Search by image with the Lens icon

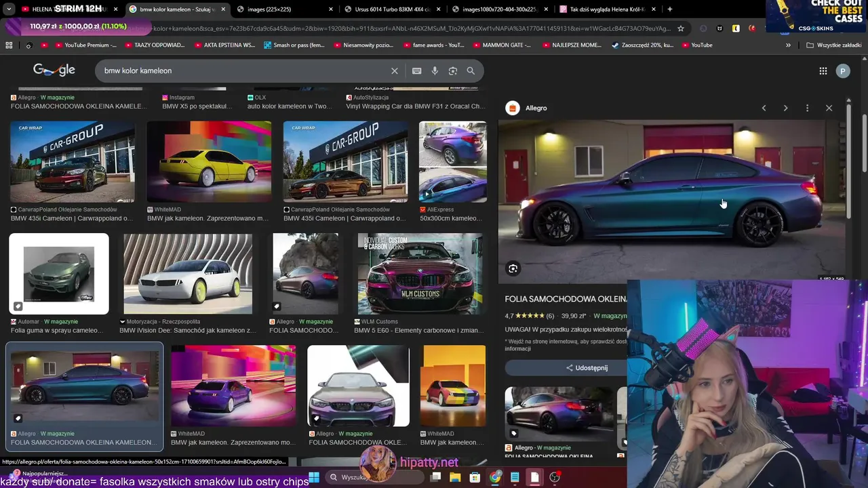pos(453,70)
